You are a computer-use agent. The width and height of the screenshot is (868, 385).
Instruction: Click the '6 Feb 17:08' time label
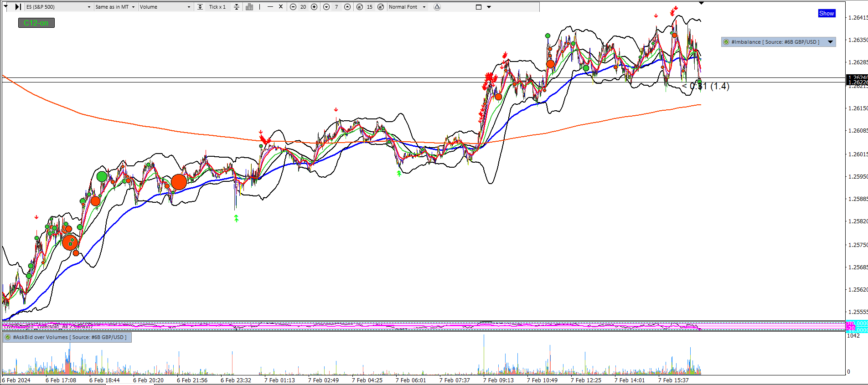tap(61, 380)
